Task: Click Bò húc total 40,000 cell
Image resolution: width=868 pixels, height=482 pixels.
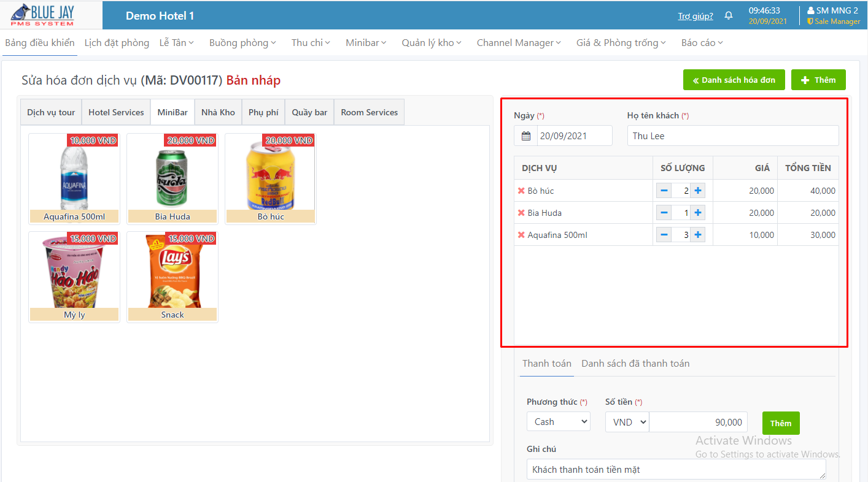Action: click(x=808, y=191)
